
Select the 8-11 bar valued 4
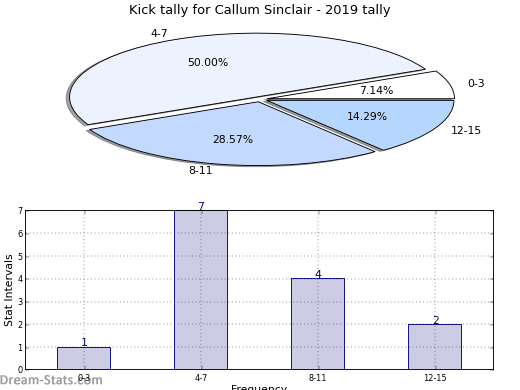[318, 324]
